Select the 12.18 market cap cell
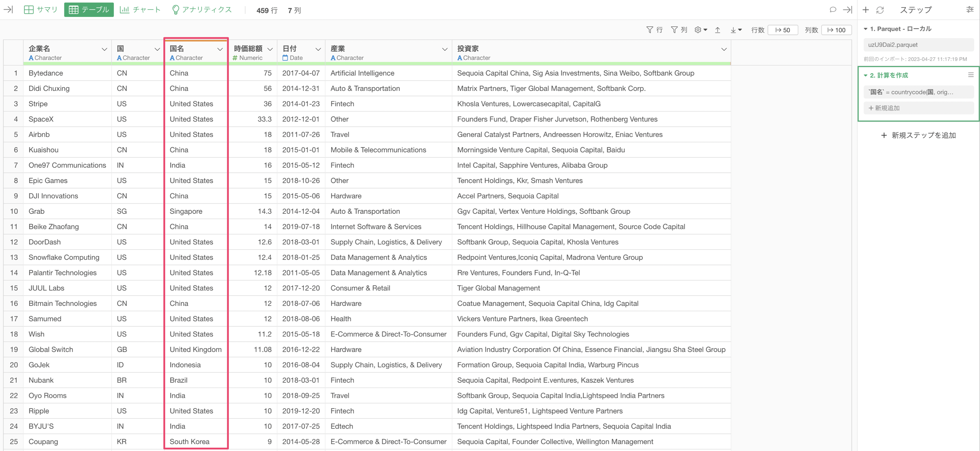Screen dimensions: 980x451 (252, 273)
